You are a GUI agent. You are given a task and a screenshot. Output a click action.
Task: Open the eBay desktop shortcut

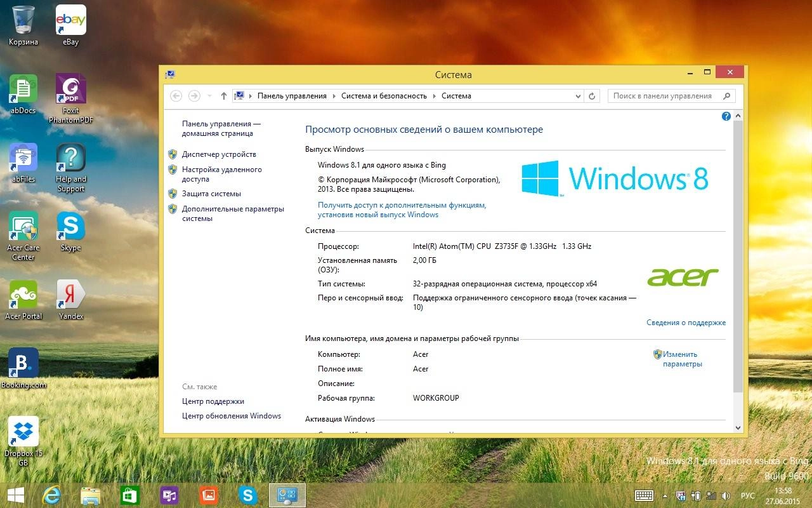(x=70, y=25)
